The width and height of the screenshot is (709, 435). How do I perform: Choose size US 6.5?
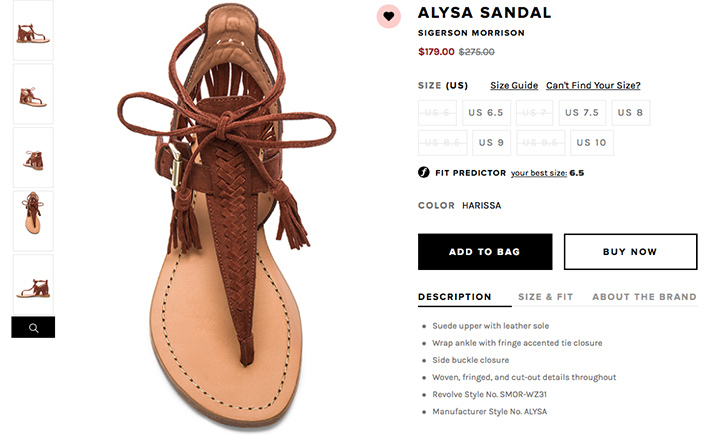pos(486,113)
